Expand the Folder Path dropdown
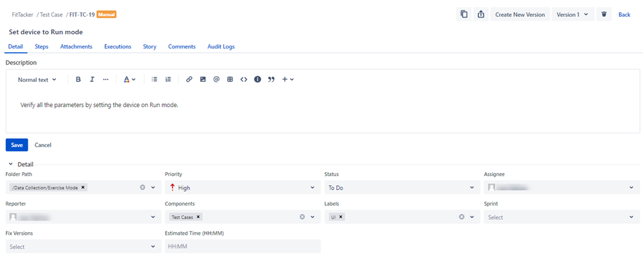Screen dimensions: 644x256 (x=153, y=187)
